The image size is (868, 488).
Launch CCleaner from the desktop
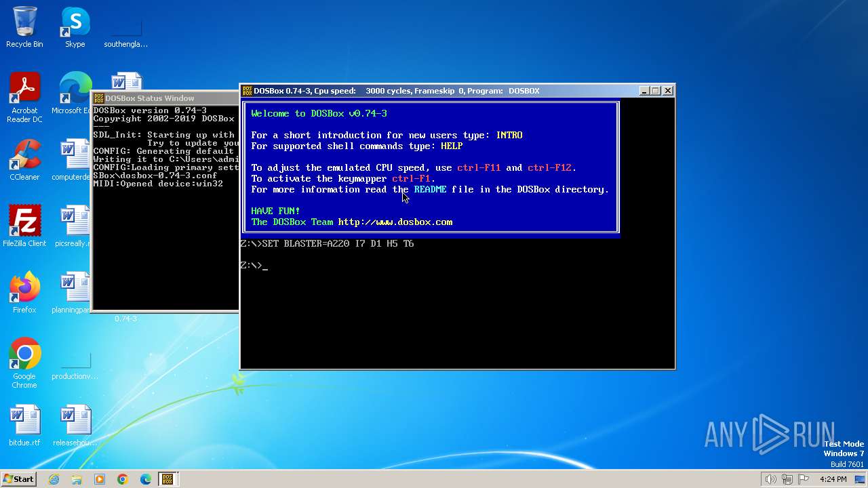(24, 160)
